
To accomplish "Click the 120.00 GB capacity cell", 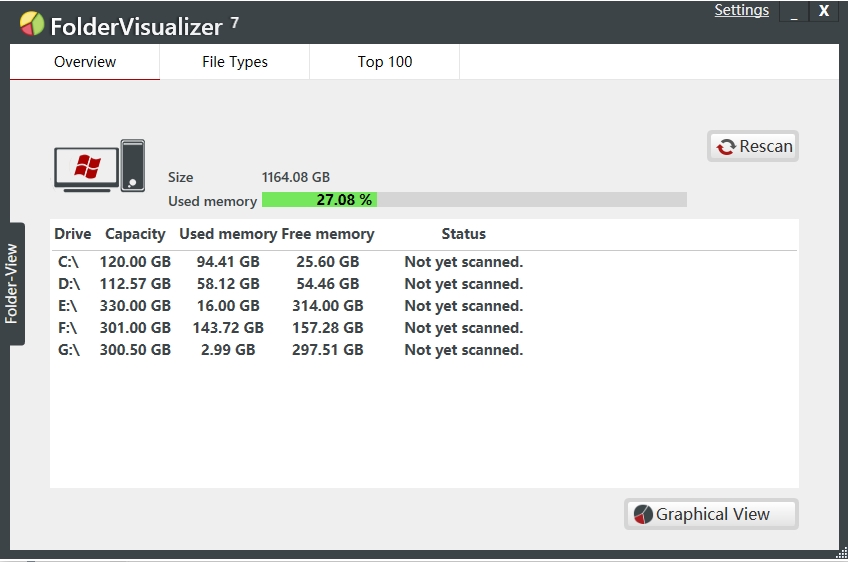I will coord(135,262).
